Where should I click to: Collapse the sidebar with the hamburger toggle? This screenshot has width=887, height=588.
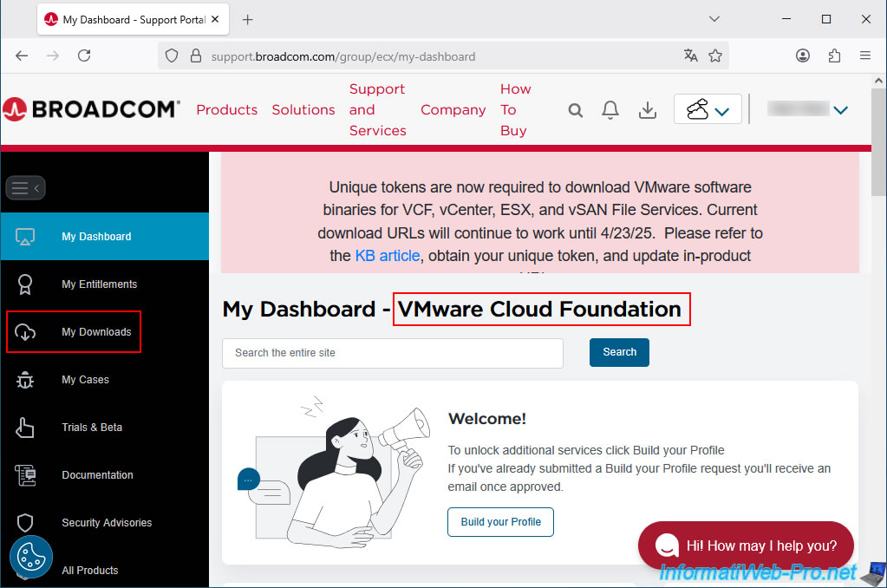[25, 187]
